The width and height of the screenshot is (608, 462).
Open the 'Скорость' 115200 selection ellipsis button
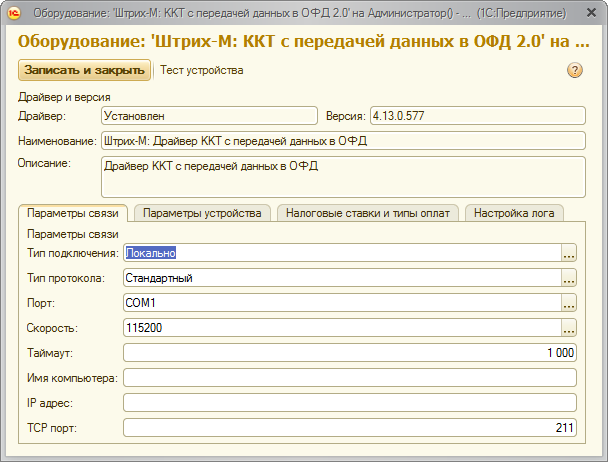point(569,328)
